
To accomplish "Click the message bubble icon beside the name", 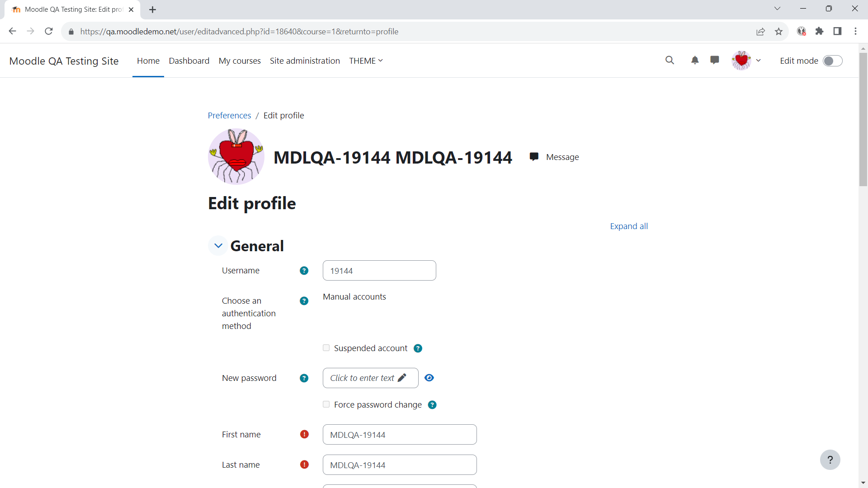I will click(534, 157).
